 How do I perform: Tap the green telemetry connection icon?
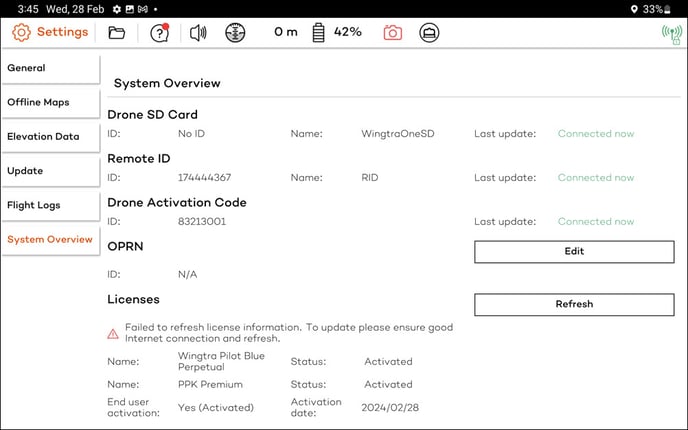tap(672, 34)
